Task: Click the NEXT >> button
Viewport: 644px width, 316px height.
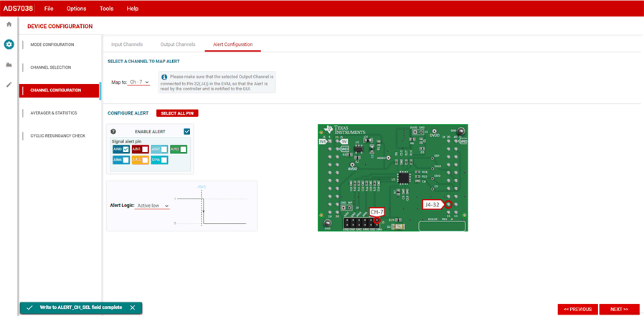Action: point(619,309)
